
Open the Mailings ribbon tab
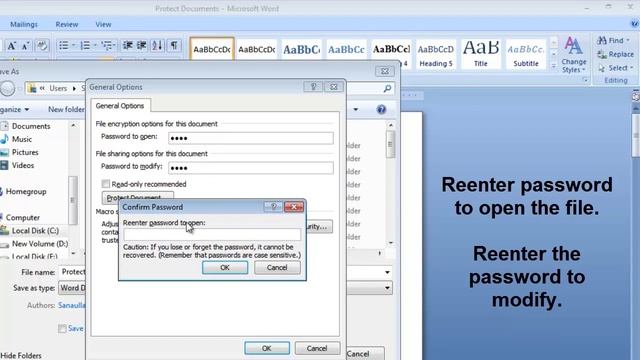pos(24,24)
